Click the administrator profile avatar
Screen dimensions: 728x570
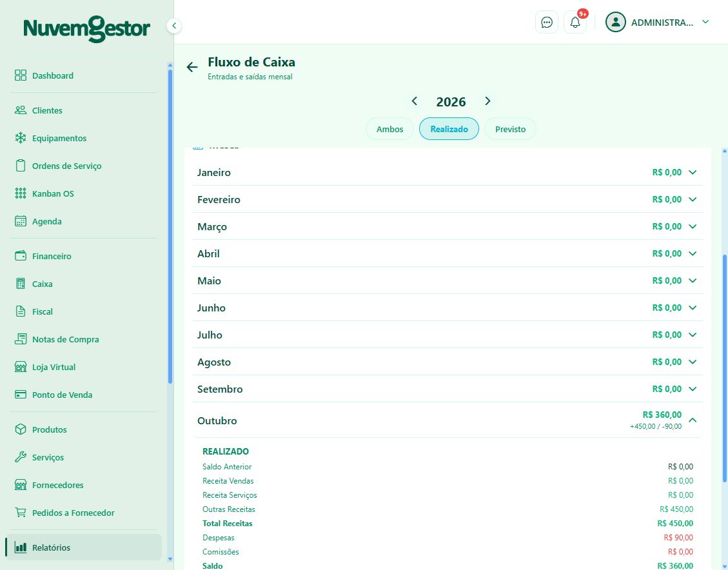(x=615, y=23)
